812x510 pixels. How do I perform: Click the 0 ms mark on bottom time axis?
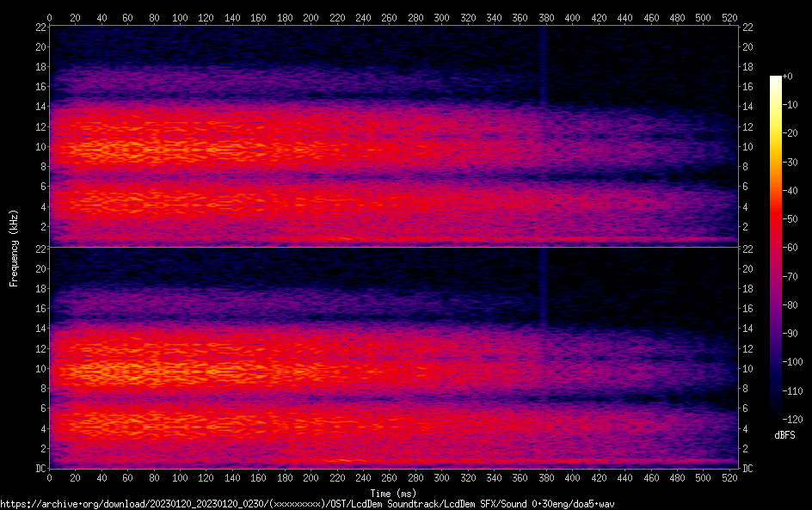click(x=50, y=478)
